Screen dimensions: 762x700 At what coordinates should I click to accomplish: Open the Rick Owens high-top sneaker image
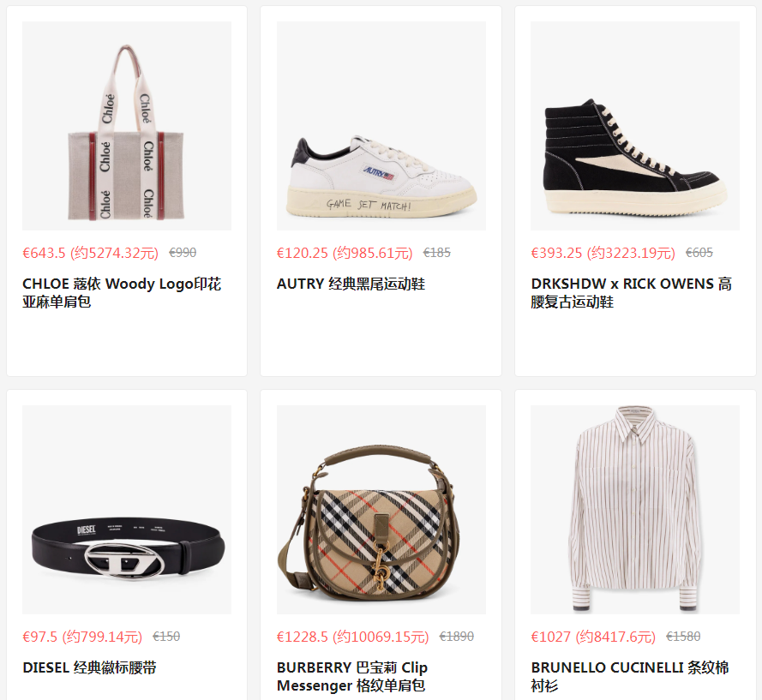coord(635,126)
